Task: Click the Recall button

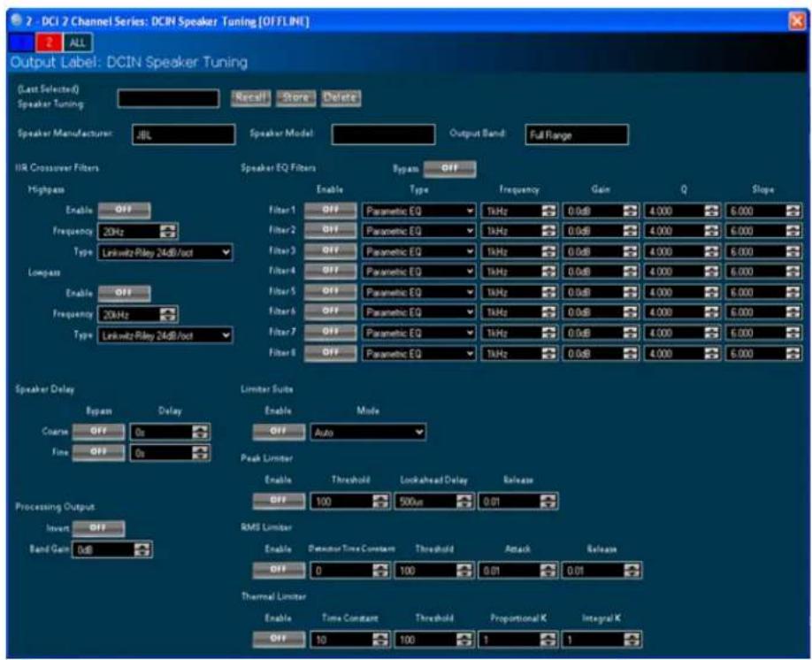Action: pos(250,97)
